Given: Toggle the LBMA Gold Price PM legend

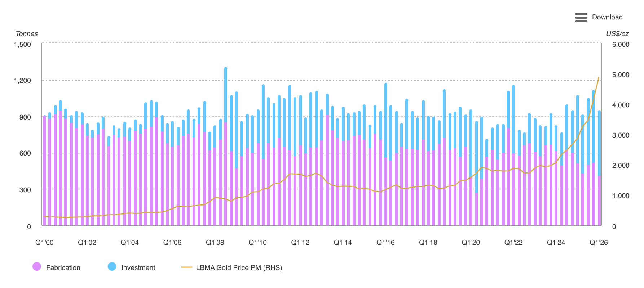Looking at the screenshot, I should [231, 267].
